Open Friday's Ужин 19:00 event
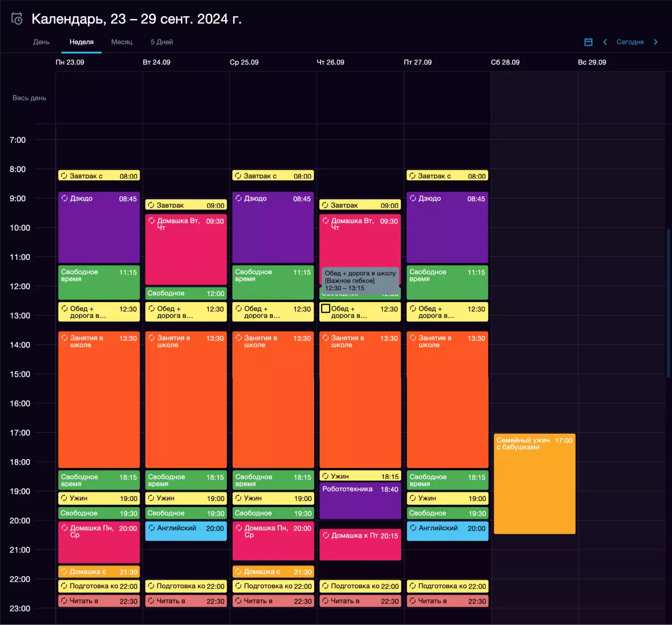Image resolution: width=672 pixels, height=625 pixels. pos(447,498)
